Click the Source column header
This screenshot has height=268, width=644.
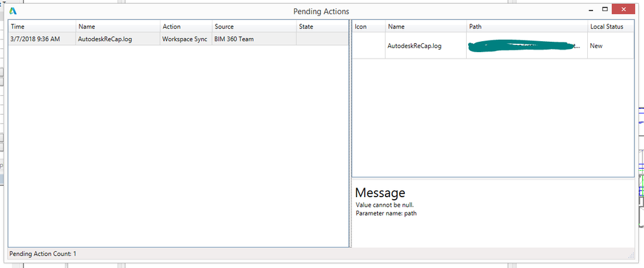[x=254, y=26]
